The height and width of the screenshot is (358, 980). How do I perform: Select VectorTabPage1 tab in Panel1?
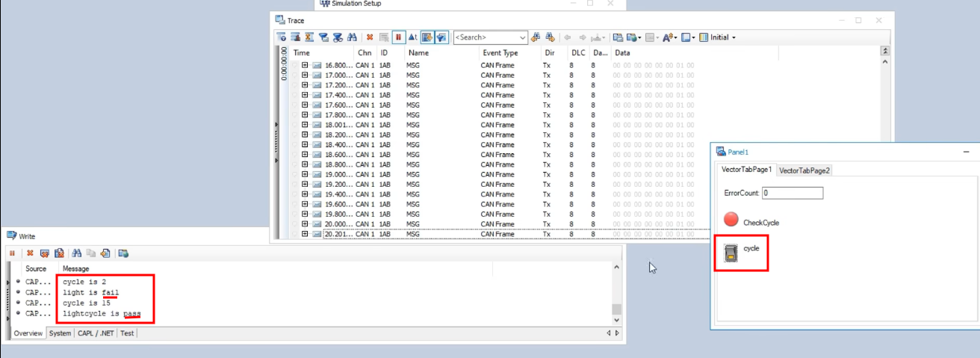(746, 170)
